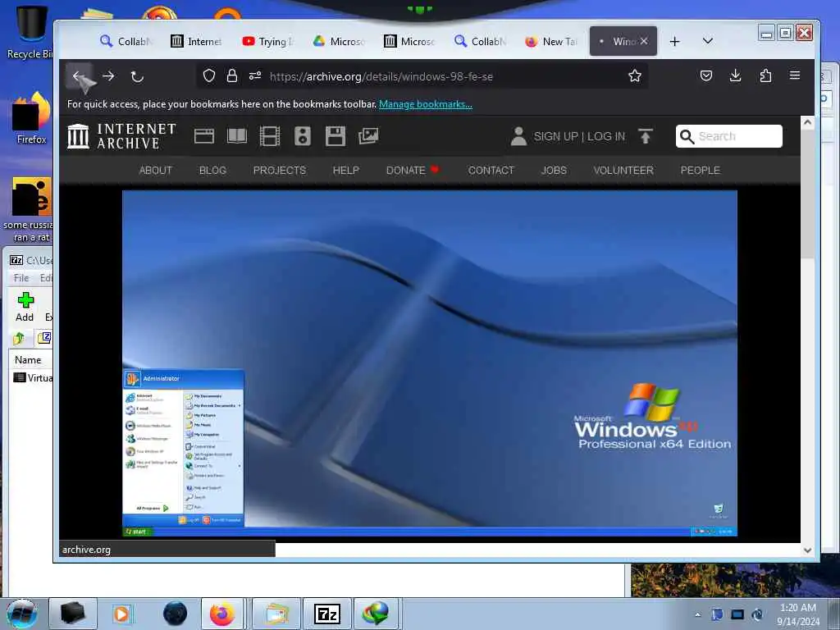Open Windows Media Player taskbar icon

[122, 614]
